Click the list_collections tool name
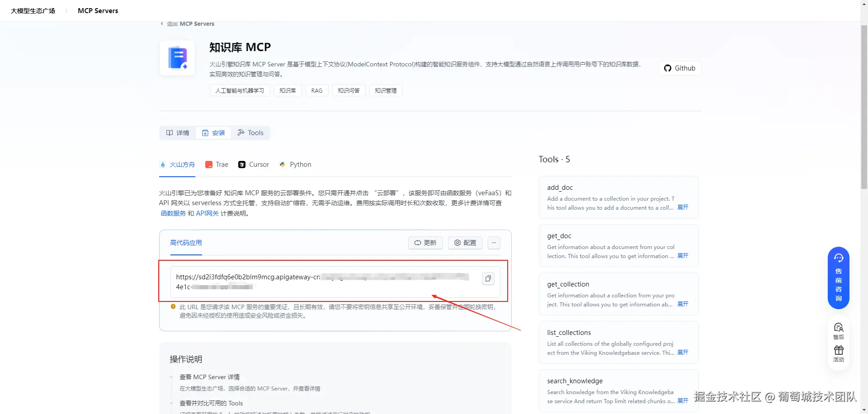The height and width of the screenshot is (414, 868). 569,333
